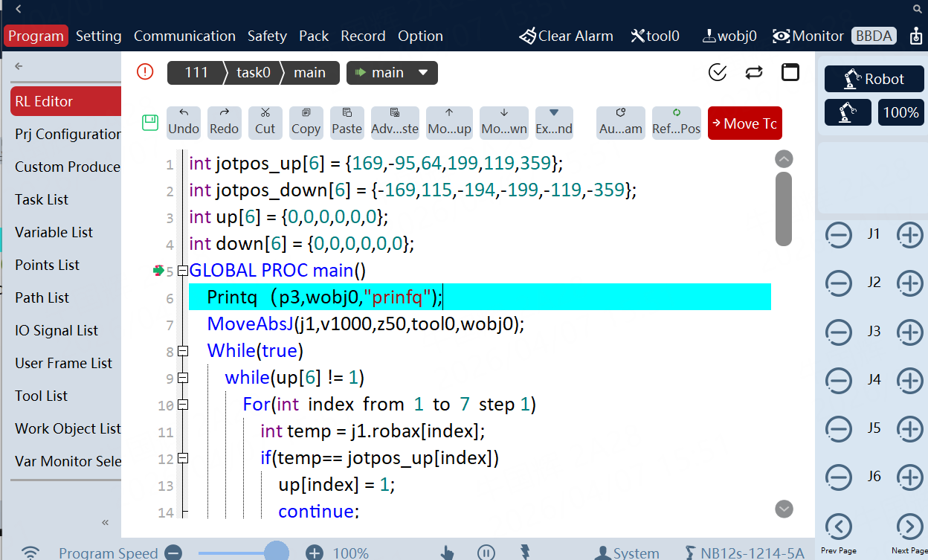
Task: Save the program with the floppy disk icon
Action: [x=149, y=122]
